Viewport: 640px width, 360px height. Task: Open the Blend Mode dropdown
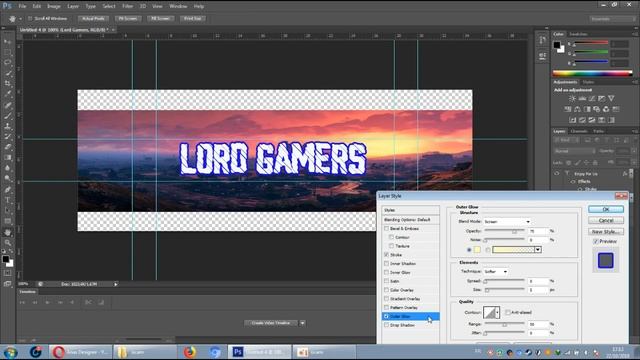click(x=507, y=222)
